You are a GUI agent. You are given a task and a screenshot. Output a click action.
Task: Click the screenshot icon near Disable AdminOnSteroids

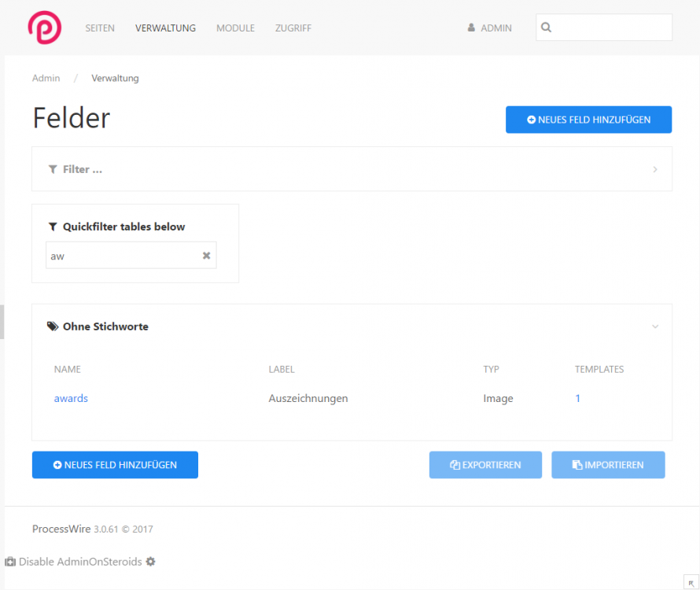coord(9,561)
